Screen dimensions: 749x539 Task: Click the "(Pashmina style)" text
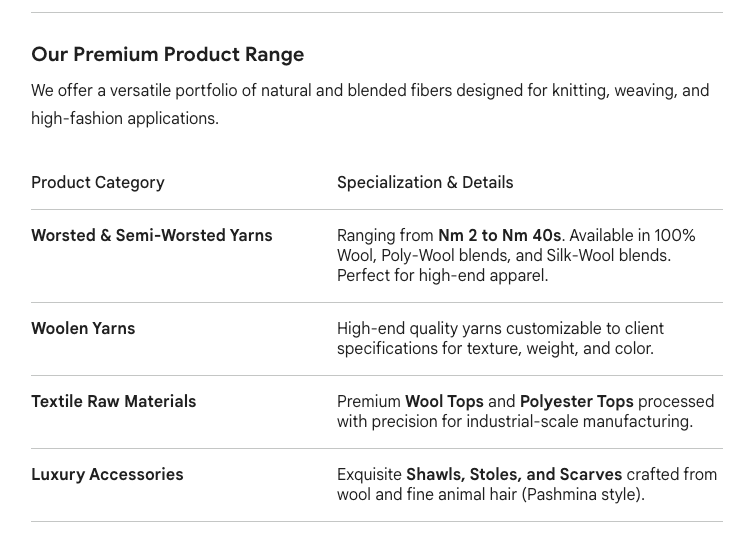(x=583, y=495)
